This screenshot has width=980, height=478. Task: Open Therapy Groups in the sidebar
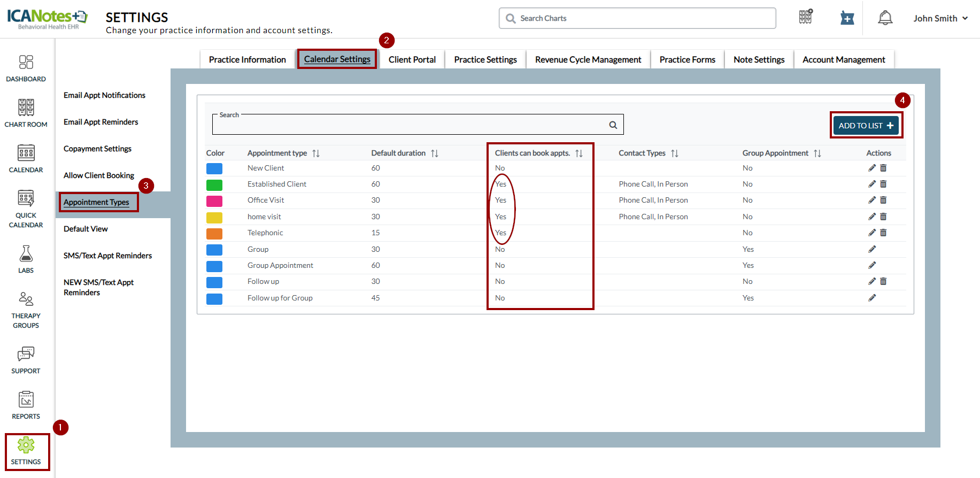tap(26, 310)
